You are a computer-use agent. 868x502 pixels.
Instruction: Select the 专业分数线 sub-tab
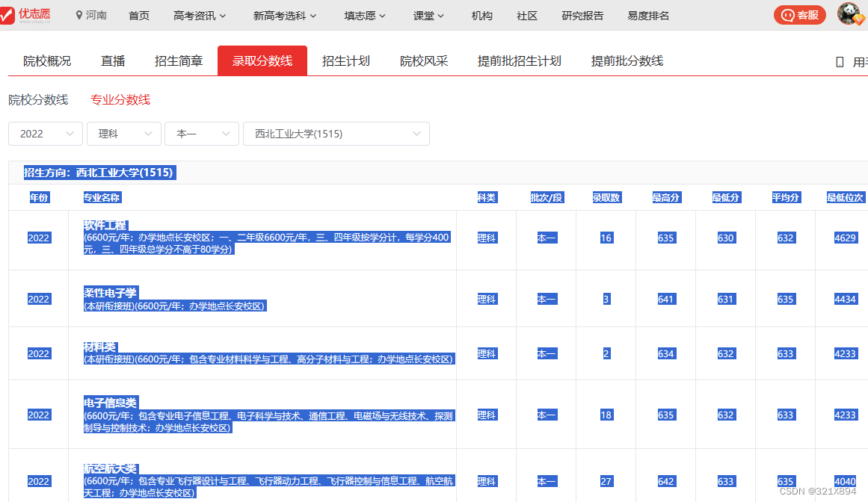click(120, 100)
